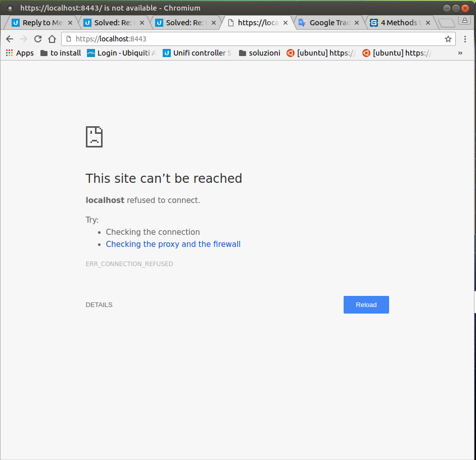This screenshot has width=476, height=460.
Task: Click the address bar URL field
Action: coord(253,39)
